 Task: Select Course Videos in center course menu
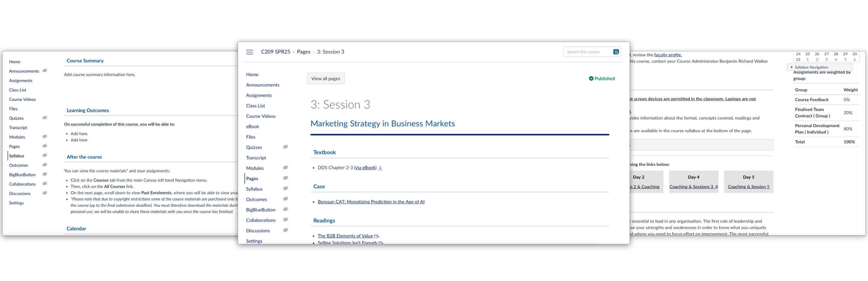click(x=260, y=116)
